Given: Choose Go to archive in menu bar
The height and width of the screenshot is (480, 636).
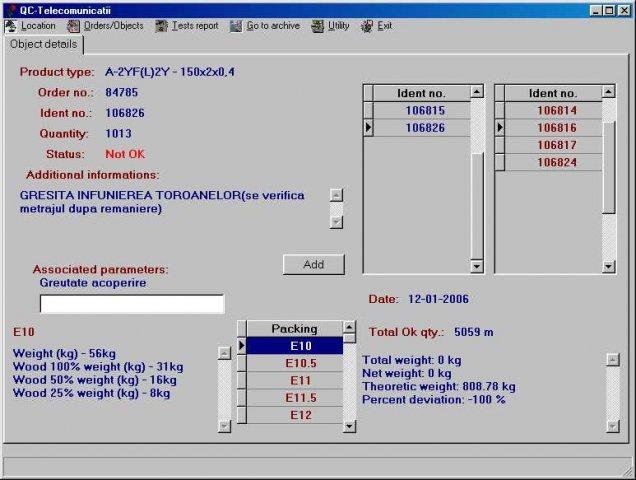Looking at the screenshot, I should pyautogui.click(x=273, y=26).
